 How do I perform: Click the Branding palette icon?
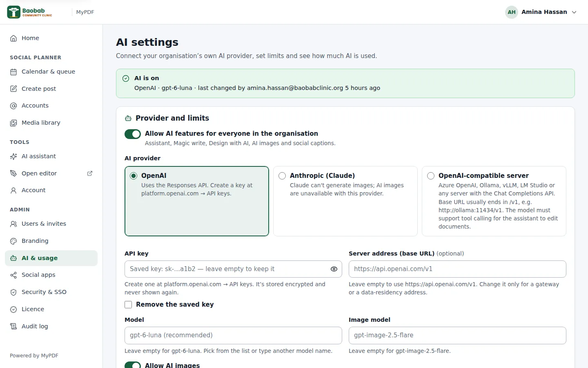13,241
